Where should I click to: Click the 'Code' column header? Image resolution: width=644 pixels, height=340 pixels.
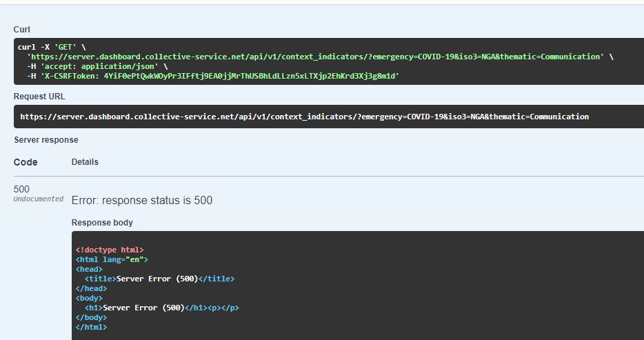click(x=26, y=162)
